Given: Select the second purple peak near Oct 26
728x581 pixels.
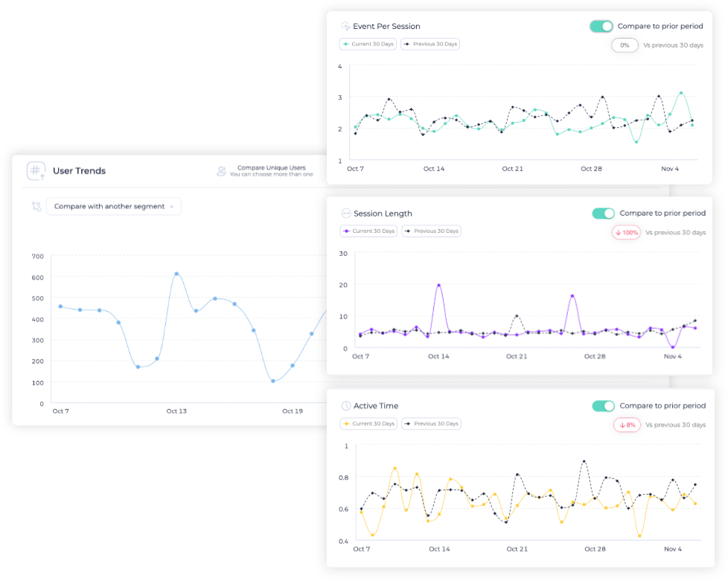Looking at the screenshot, I should pyautogui.click(x=572, y=295).
